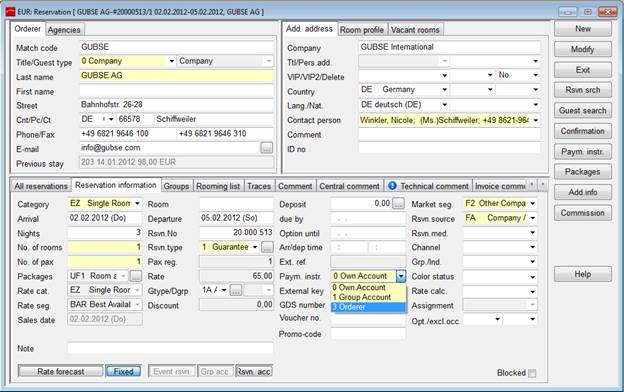Open the Contact person dropdown

click(x=536, y=120)
